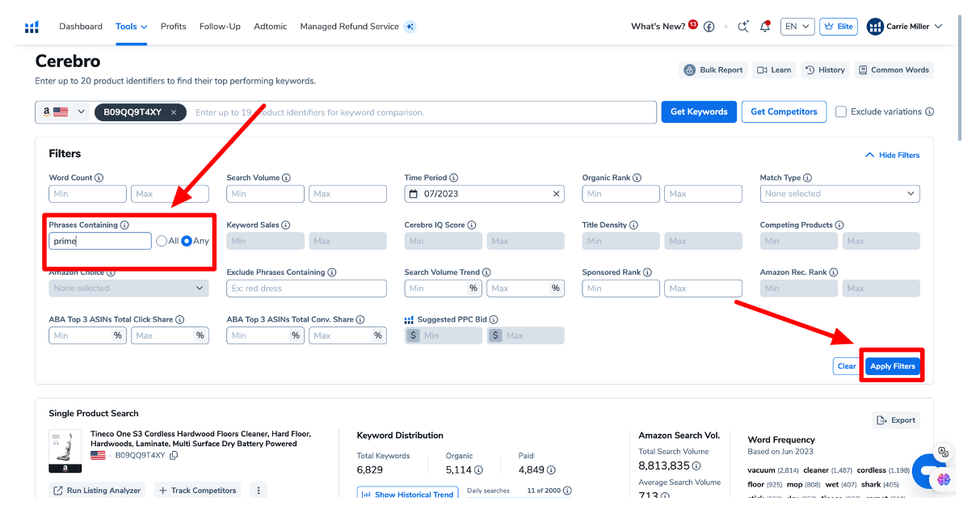Open the EN language dropdown
Viewport: 980px width, 514px height.
[797, 27]
